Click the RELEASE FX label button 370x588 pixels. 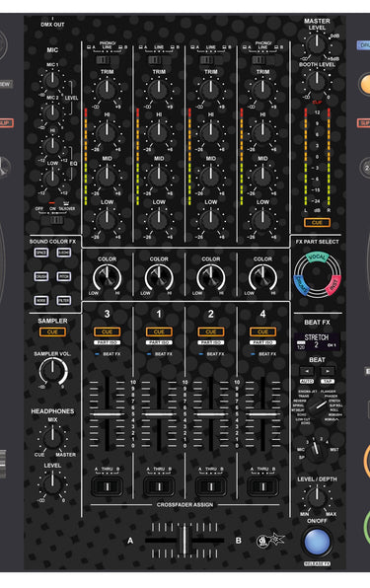(317, 564)
